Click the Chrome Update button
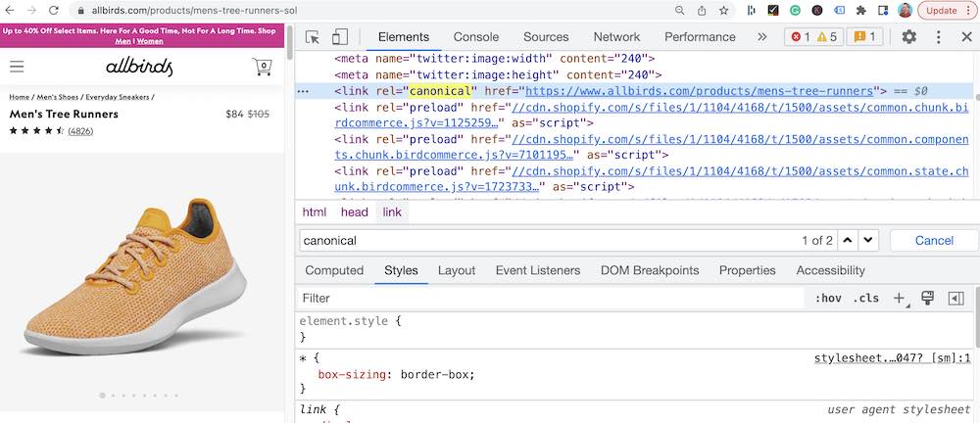This screenshot has width=980, height=423. [947, 11]
